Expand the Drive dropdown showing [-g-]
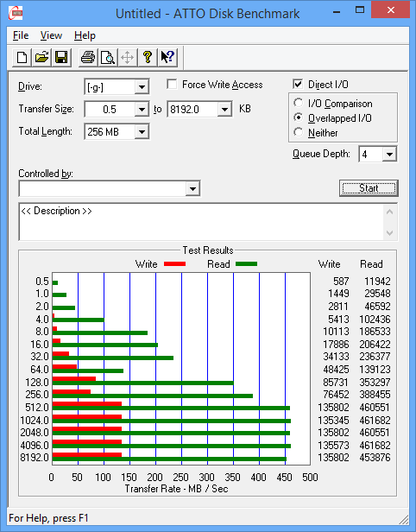The height and width of the screenshot is (532, 416). (x=142, y=87)
